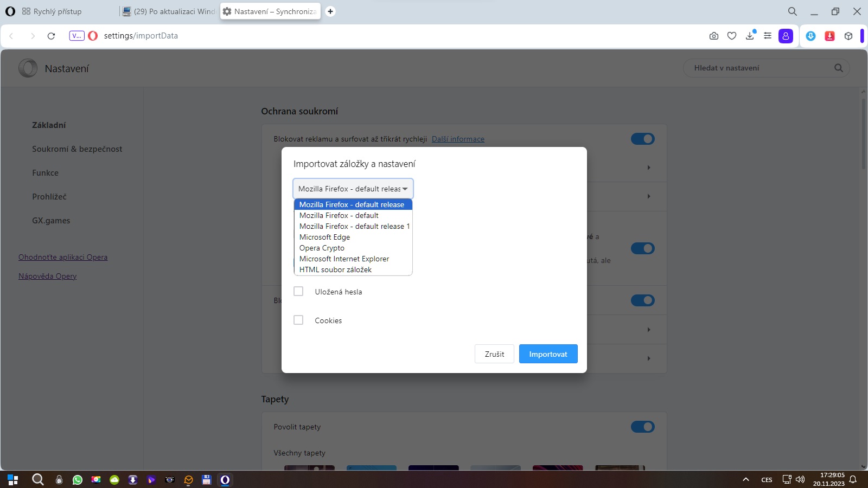The width and height of the screenshot is (868, 488).
Task: Click the Hledat v nastavení search field
Action: click(x=766, y=68)
